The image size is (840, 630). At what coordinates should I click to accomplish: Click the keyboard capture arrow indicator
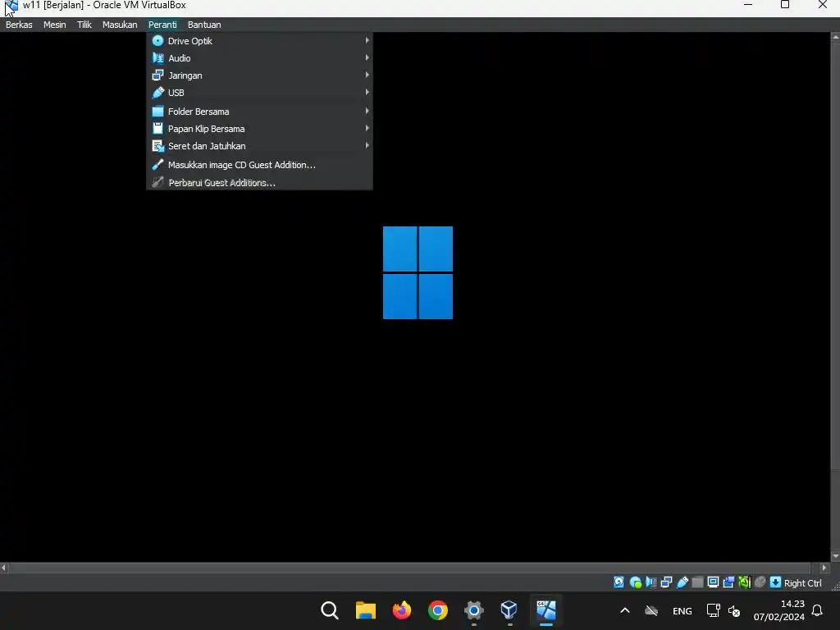point(775,582)
